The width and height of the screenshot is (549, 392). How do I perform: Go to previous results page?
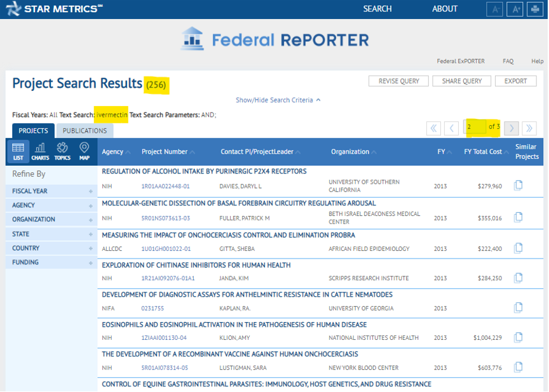pos(451,128)
